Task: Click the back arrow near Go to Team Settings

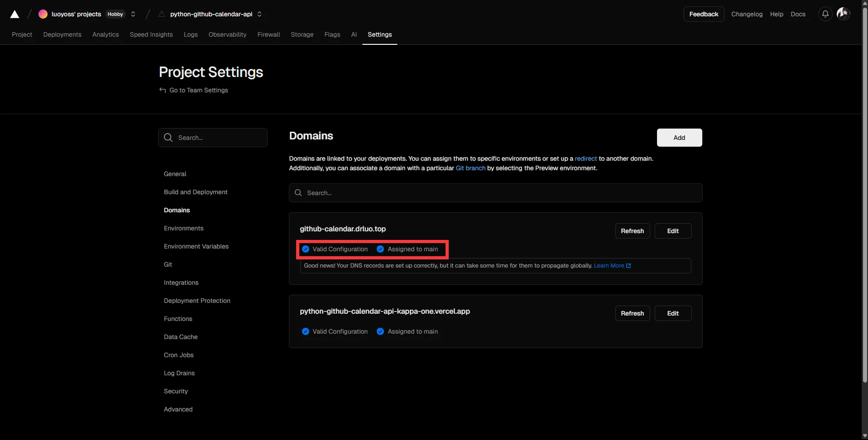Action: coord(163,90)
